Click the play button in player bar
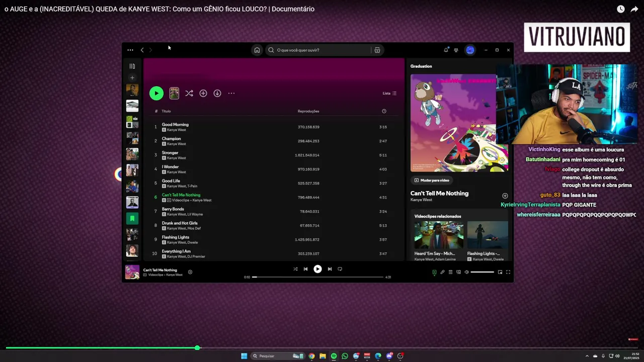This screenshot has width=644, height=362. tap(317, 269)
